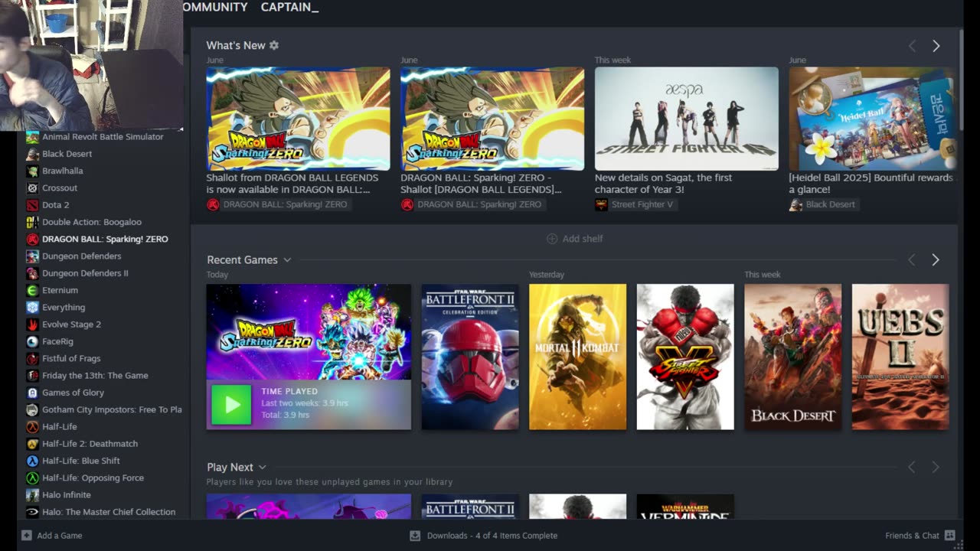Click Add a Game link
This screenshot has width=980, height=551.
coord(60,536)
